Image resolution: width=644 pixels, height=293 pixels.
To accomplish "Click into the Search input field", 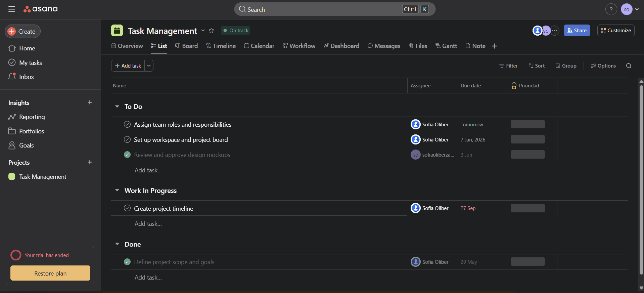I will [x=322, y=9].
